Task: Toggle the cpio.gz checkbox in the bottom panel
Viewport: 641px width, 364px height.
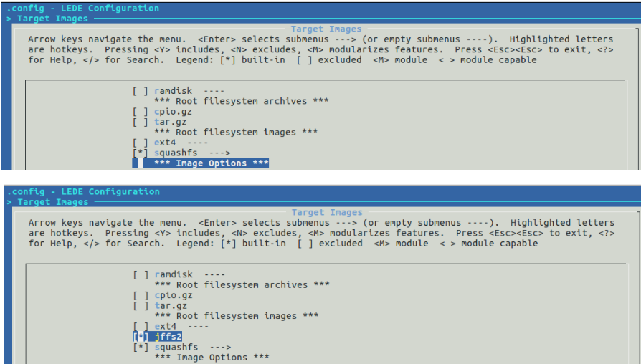Action: [141, 296]
